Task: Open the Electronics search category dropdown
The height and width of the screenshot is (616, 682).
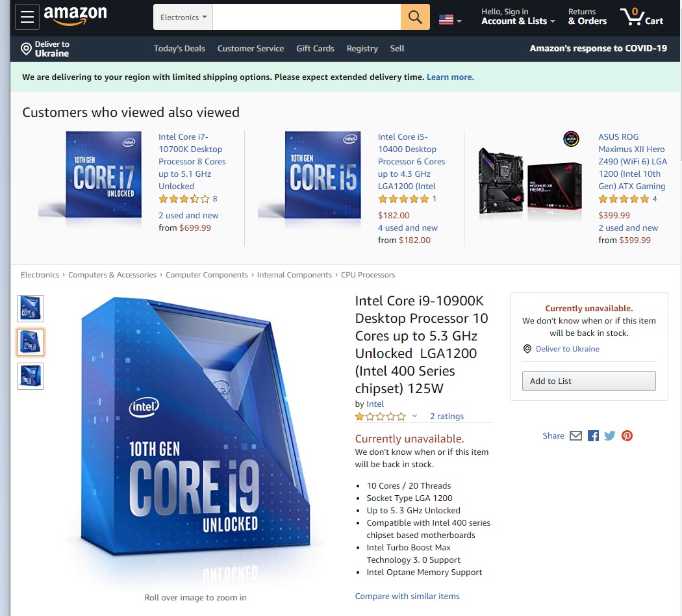Action: point(183,17)
